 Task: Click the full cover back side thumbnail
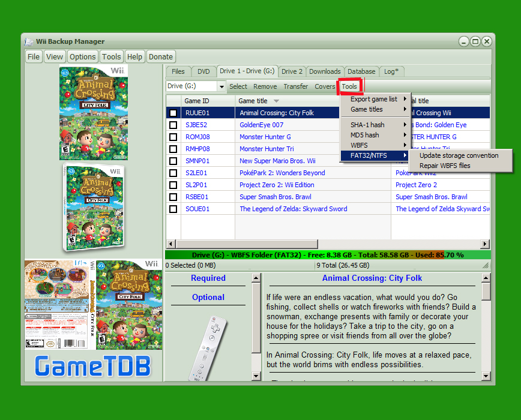point(56,304)
